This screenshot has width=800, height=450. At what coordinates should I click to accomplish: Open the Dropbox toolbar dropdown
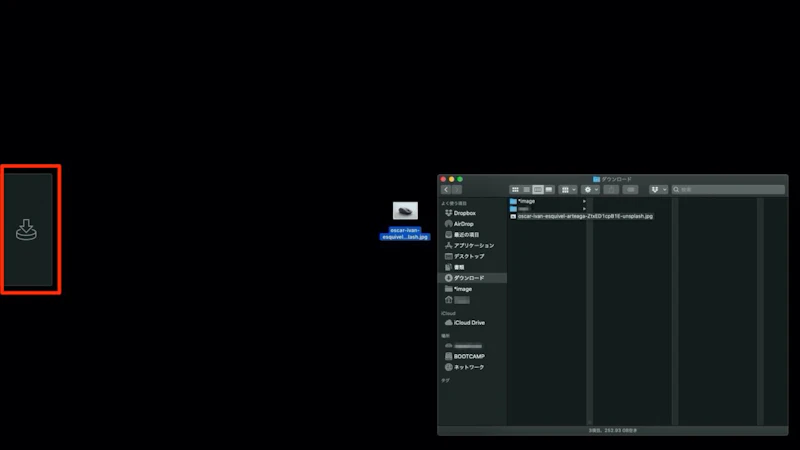658,190
